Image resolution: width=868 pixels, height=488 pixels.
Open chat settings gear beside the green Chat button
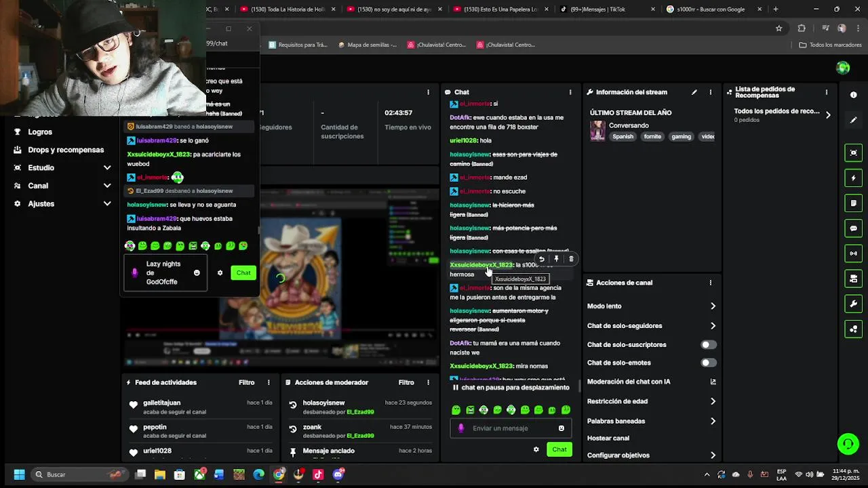(x=536, y=449)
